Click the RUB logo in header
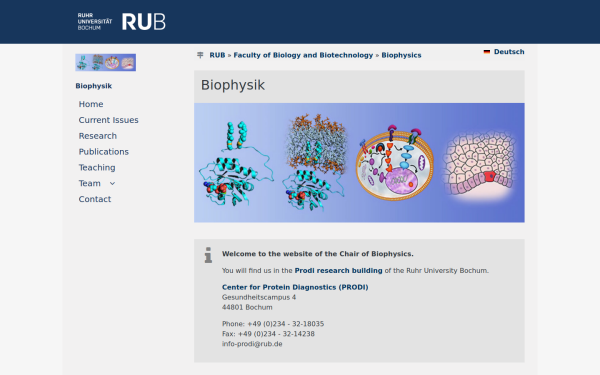Screen dimensions: 600x375 coord(143,22)
